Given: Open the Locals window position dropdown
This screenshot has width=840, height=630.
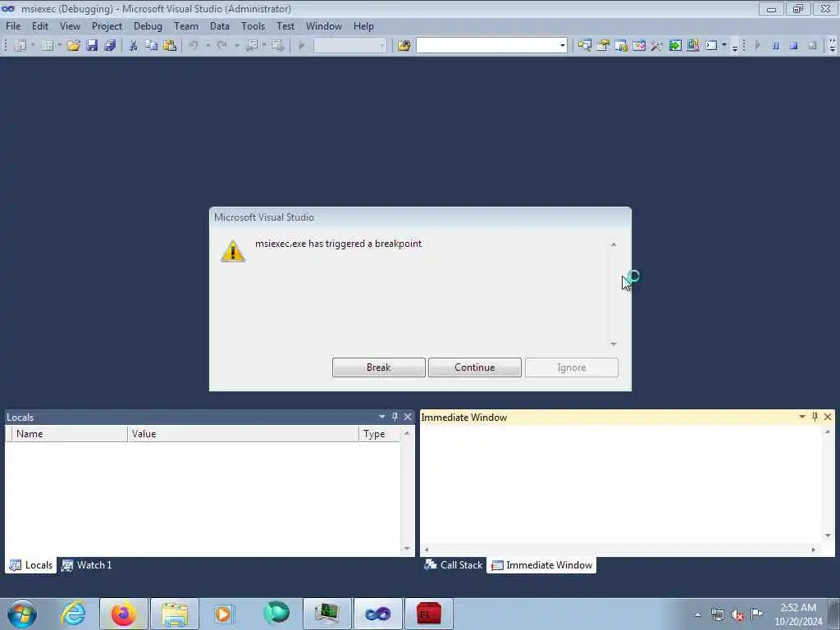Looking at the screenshot, I should 382,417.
